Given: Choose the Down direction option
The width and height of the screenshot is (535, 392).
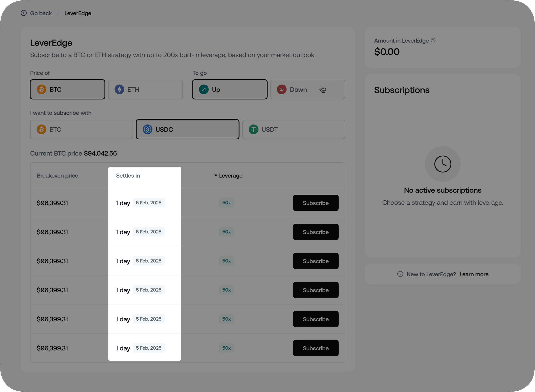Looking at the screenshot, I should pos(307,89).
